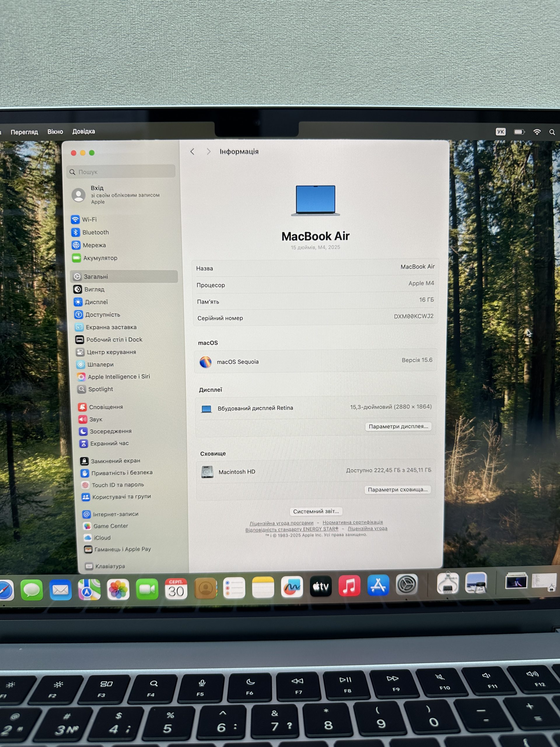Open Freeform from the Dock

(292, 587)
